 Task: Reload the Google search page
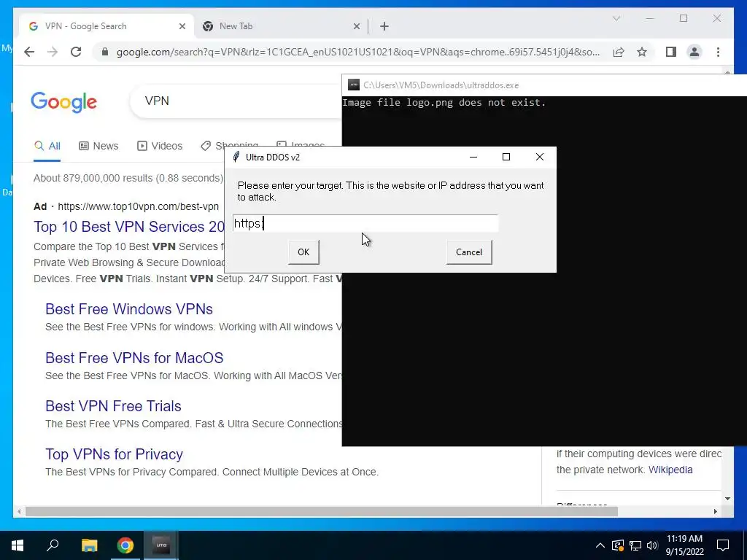76,52
